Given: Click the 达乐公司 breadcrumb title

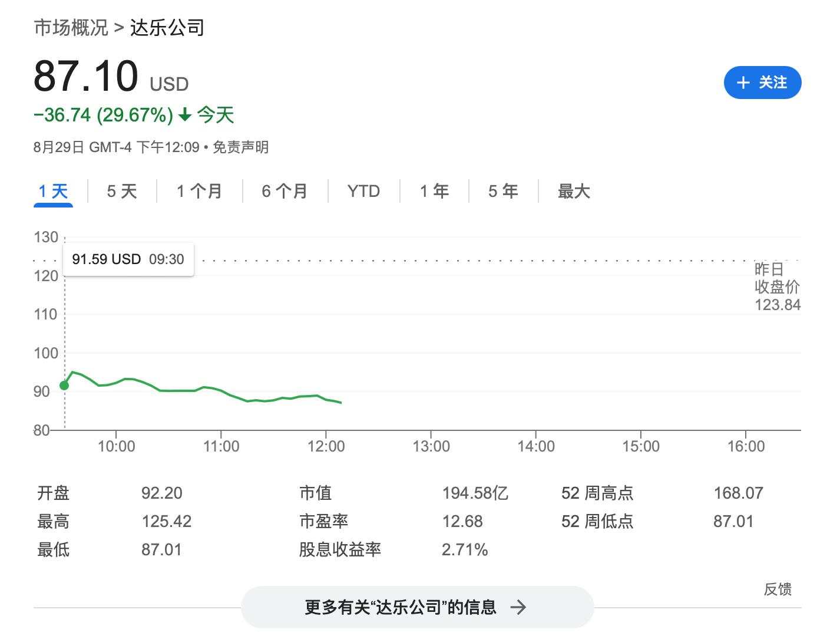Looking at the screenshot, I should click(167, 27).
